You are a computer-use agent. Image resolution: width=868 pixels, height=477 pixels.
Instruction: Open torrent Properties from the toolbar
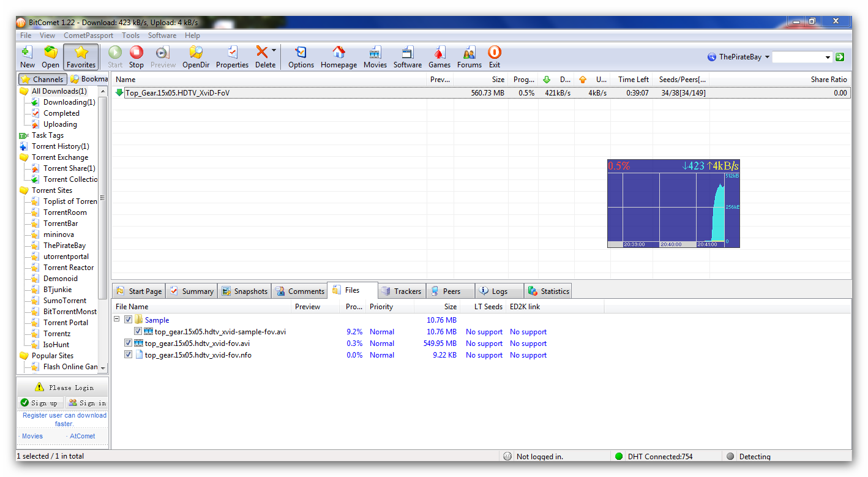pos(232,56)
